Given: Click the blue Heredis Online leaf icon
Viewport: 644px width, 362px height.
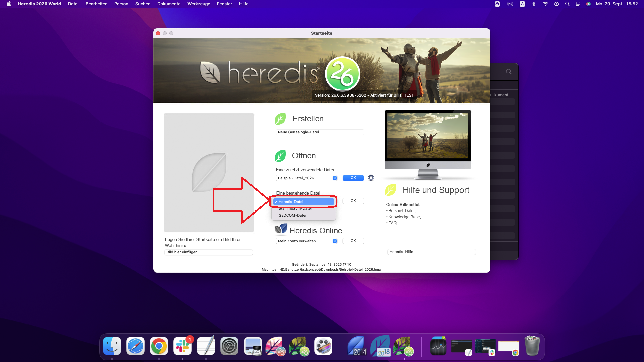Looking at the screenshot, I should pyautogui.click(x=281, y=229).
